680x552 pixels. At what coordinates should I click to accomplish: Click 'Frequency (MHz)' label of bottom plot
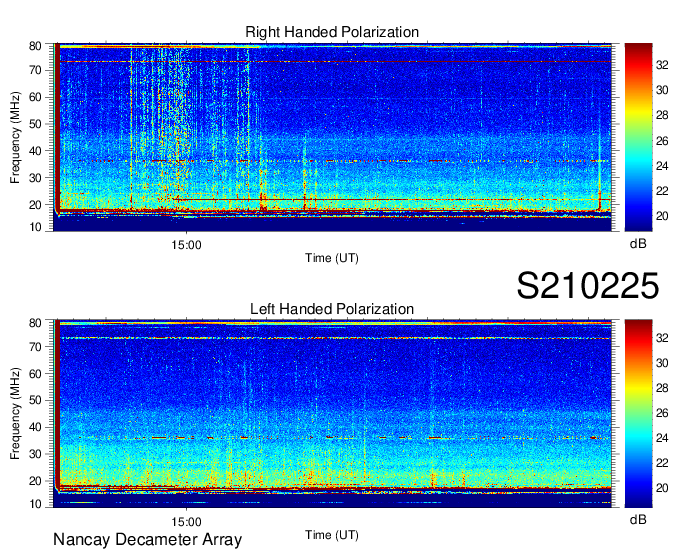[15, 414]
